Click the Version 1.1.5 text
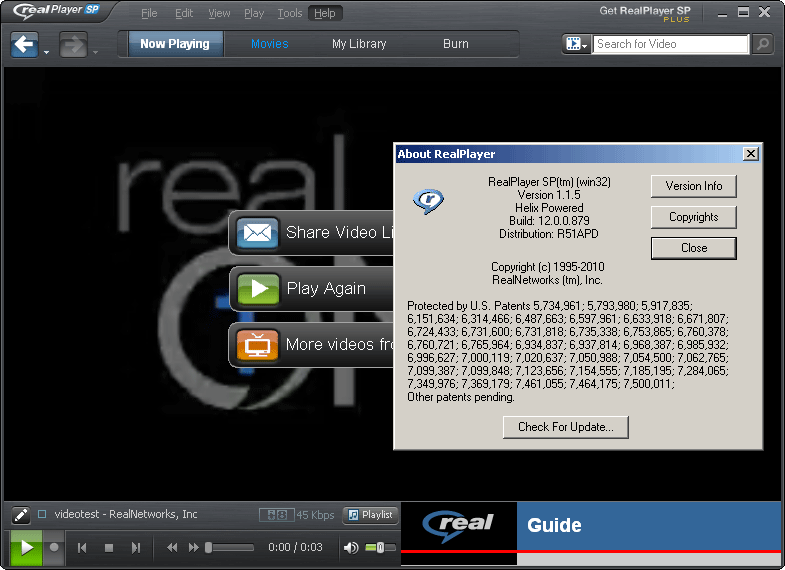Viewport: 785px width, 570px height. pyautogui.click(x=549, y=195)
